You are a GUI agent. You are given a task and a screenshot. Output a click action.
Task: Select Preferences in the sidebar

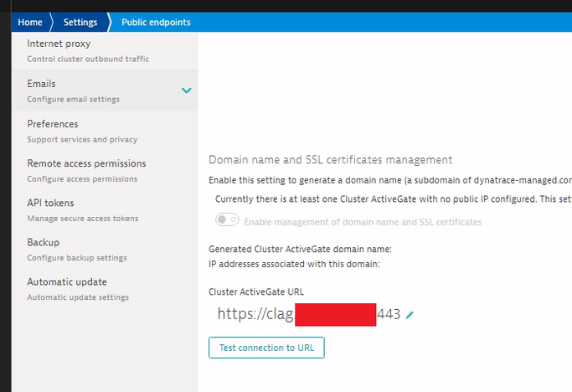(x=53, y=124)
